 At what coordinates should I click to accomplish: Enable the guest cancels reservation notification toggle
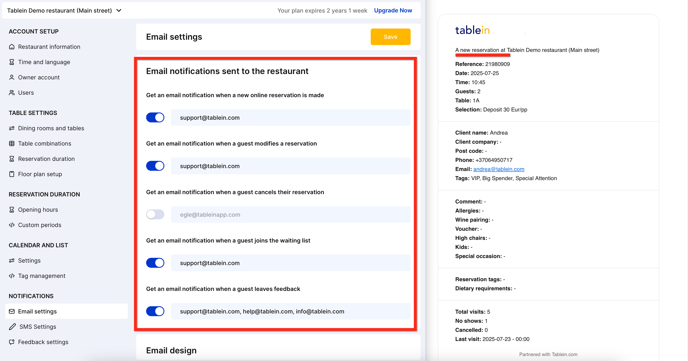coord(155,214)
